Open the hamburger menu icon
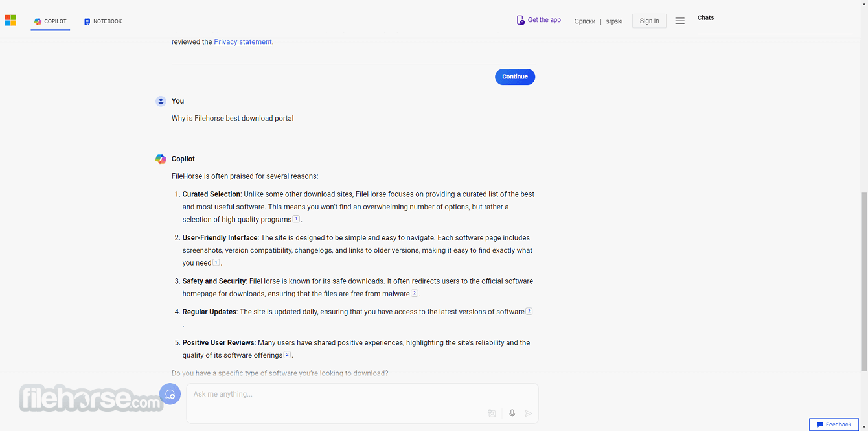The height and width of the screenshot is (431, 868). 680,21
